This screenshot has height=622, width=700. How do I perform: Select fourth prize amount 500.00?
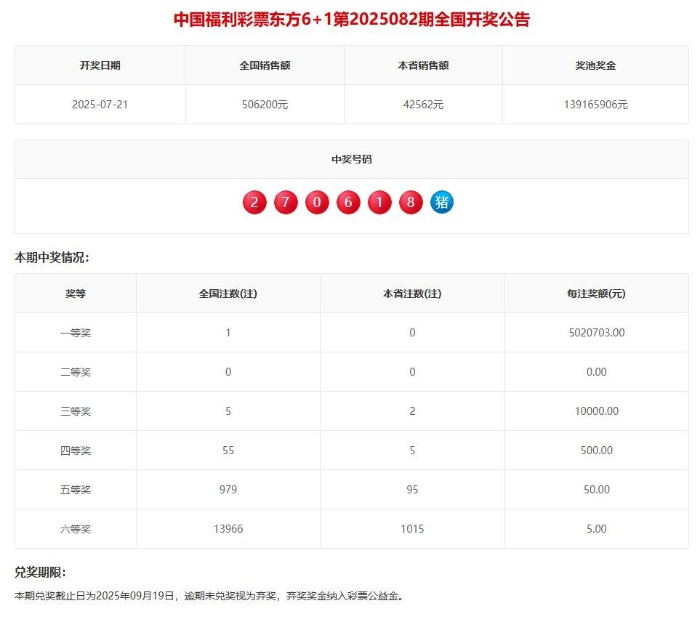(596, 450)
